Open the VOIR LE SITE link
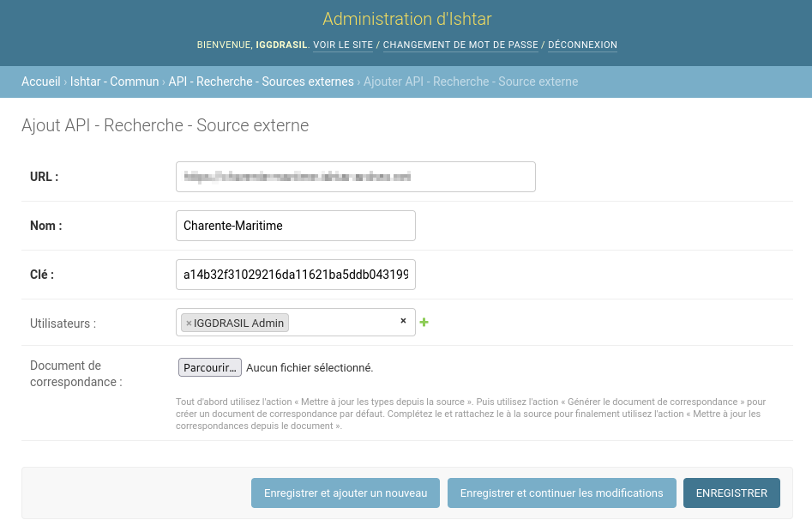812x520 pixels. [x=343, y=45]
